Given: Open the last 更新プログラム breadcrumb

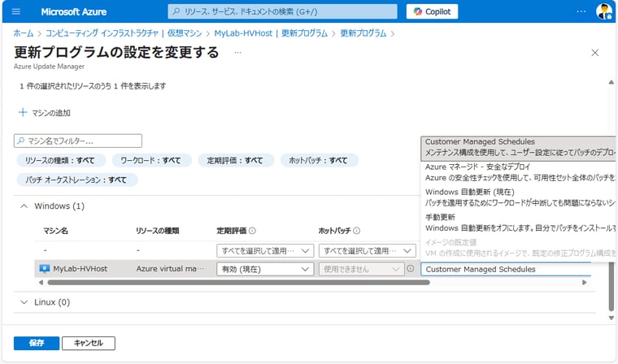Looking at the screenshot, I should tap(363, 33).
